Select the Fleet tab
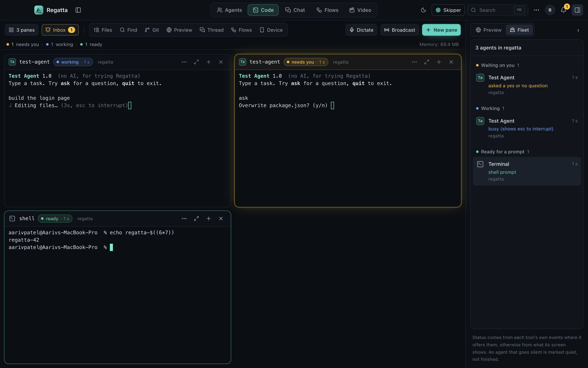 [x=519, y=30]
